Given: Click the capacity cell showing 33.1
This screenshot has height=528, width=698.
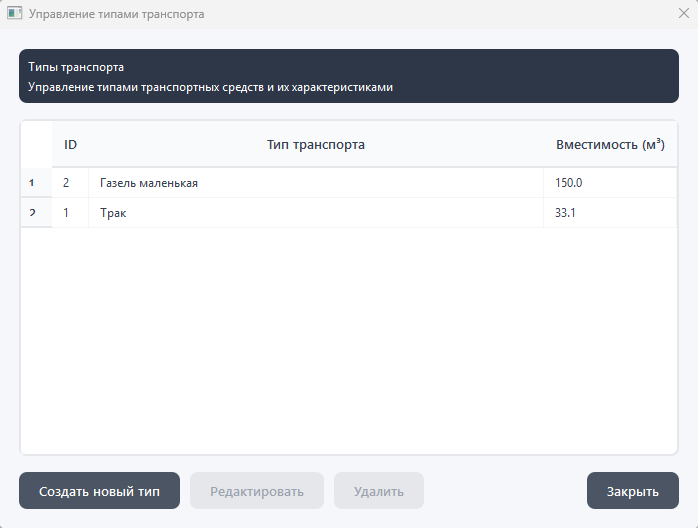Looking at the screenshot, I should [610, 213].
